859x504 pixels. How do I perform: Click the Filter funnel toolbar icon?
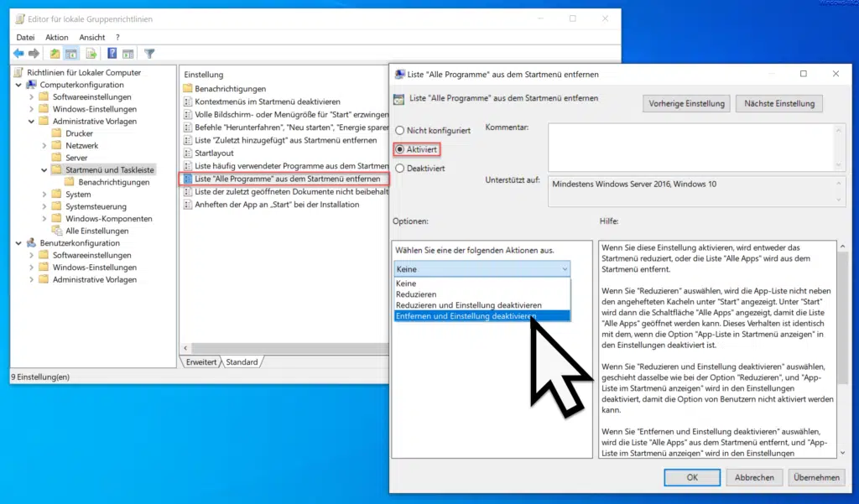tap(149, 54)
